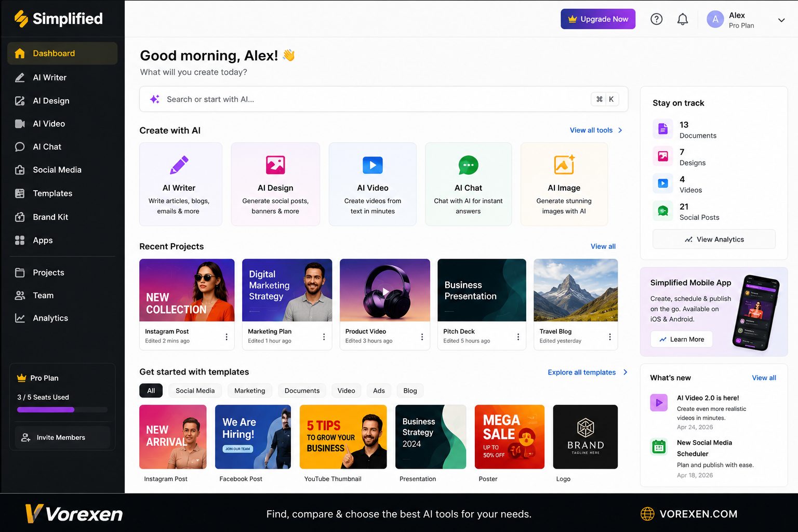Open Team in the sidebar
The width and height of the screenshot is (798, 532).
click(62, 295)
